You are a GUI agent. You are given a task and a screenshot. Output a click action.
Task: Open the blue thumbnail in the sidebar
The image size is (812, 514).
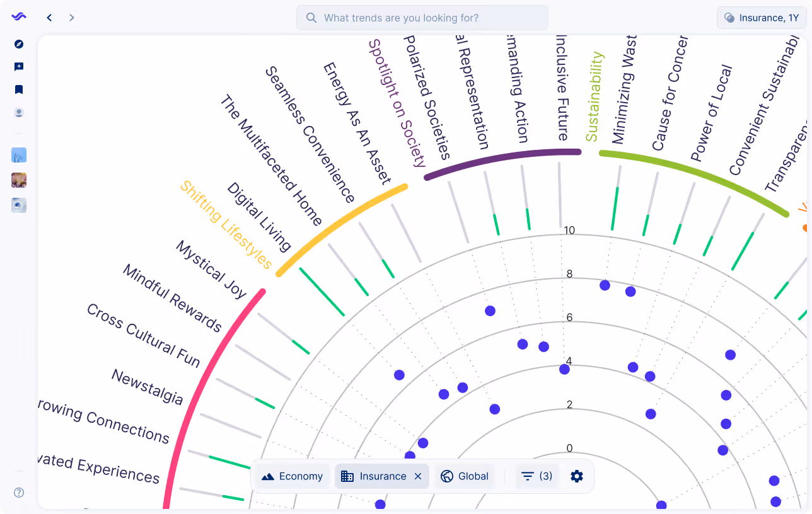point(19,155)
